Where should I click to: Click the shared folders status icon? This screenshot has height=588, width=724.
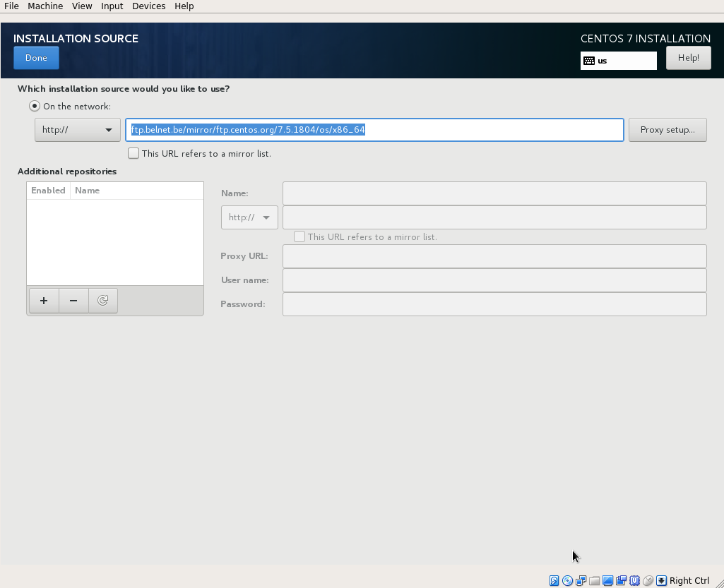(x=594, y=580)
